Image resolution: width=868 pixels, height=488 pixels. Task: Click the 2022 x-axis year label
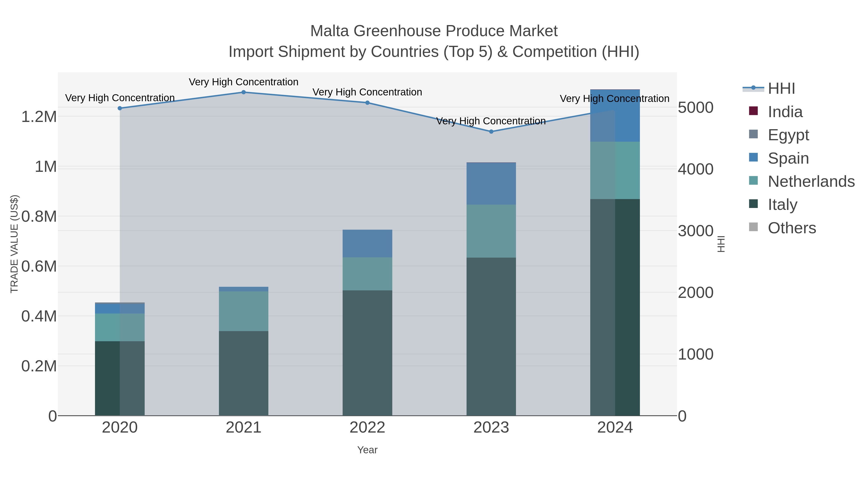tap(367, 428)
